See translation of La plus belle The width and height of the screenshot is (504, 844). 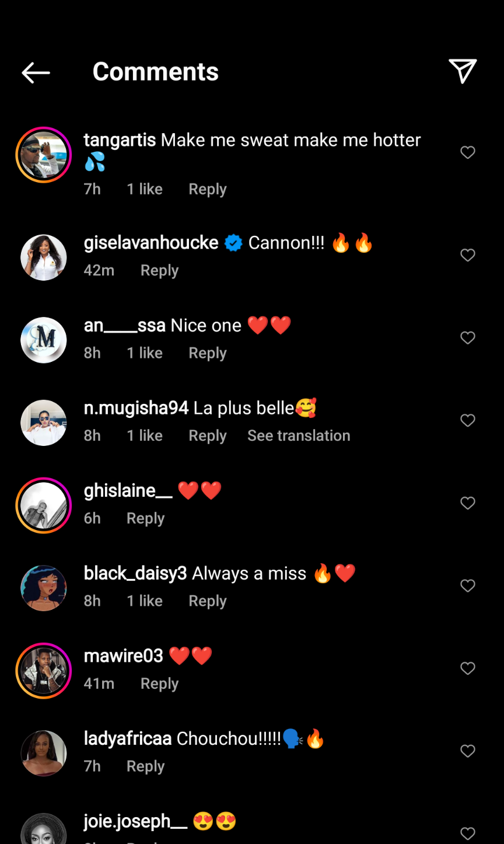pos(299,435)
